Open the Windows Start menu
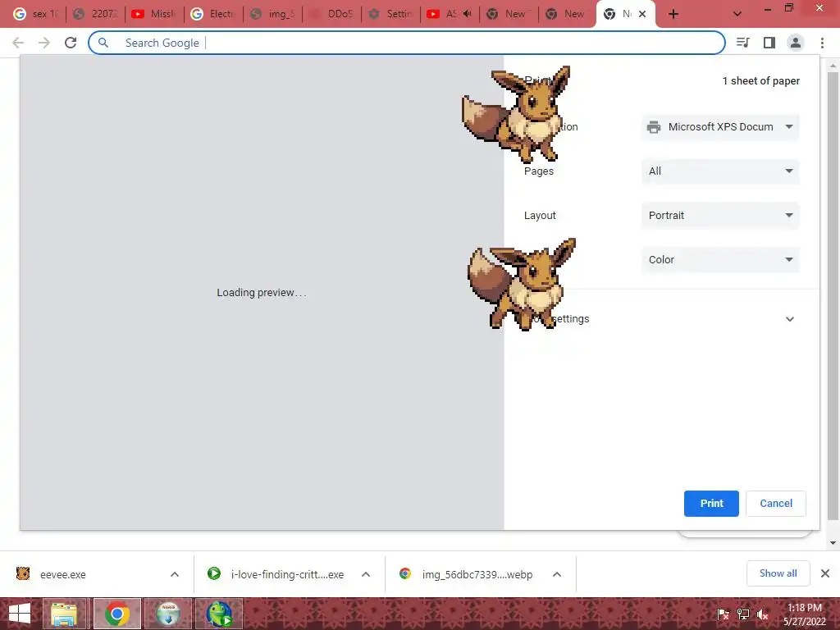This screenshot has height=630, width=840. click(x=20, y=614)
